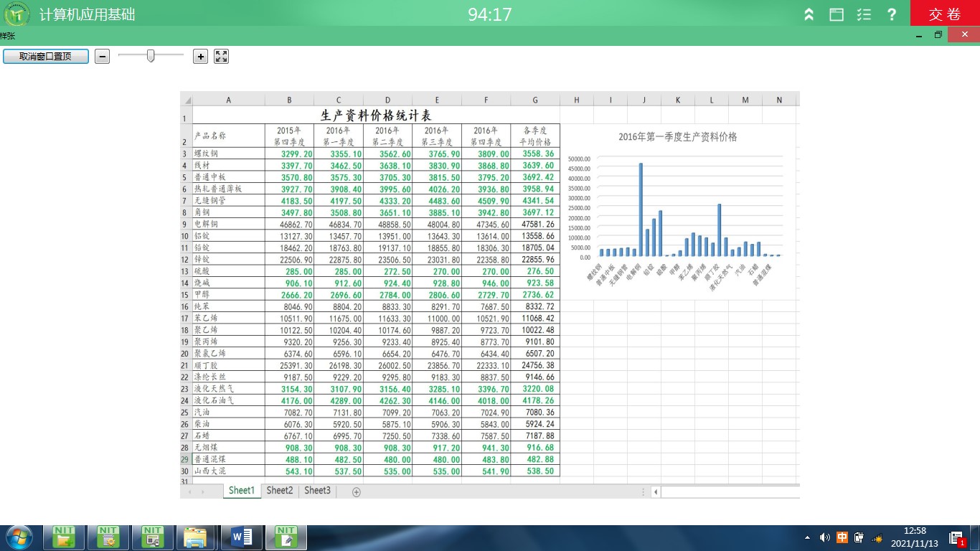
Task: Switch to the Sheet2 tab
Action: click(279, 491)
